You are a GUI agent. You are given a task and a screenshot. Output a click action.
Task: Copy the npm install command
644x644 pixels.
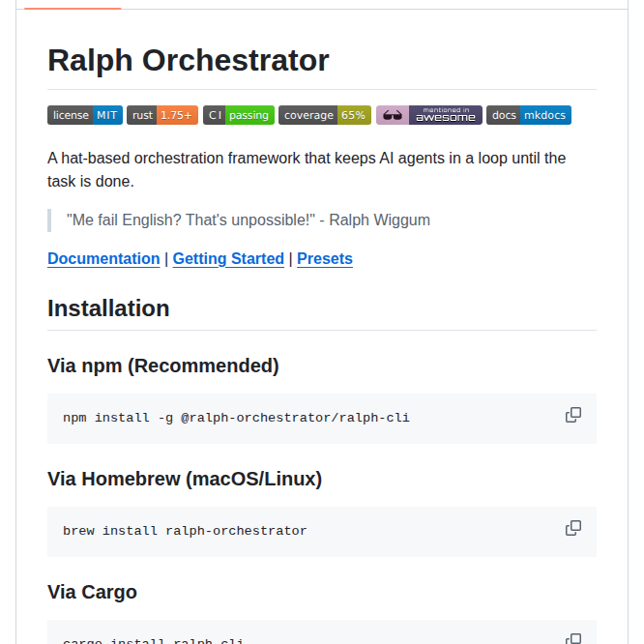573,415
